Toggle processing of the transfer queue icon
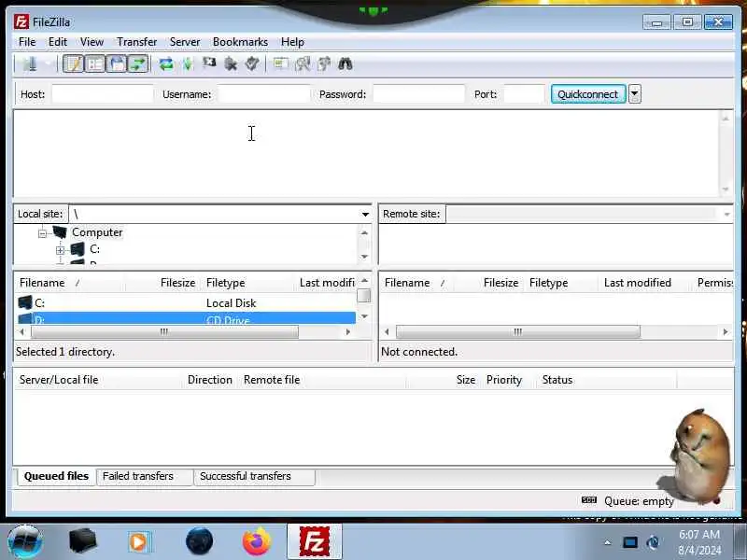This screenshot has width=747, height=560. 188,63
